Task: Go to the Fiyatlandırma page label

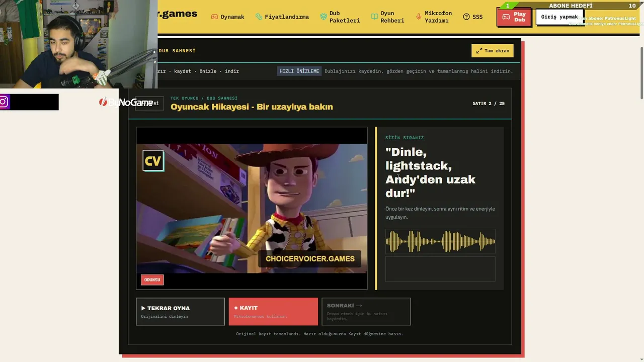Action: click(287, 17)
